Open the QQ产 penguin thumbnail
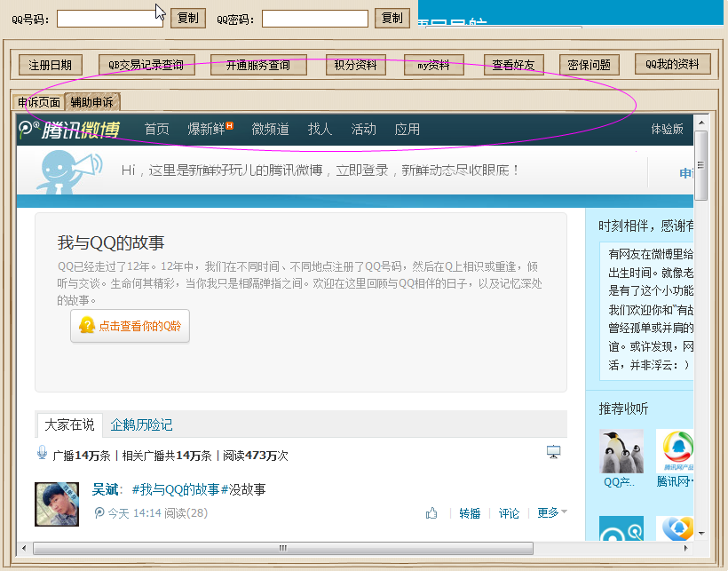This screenshot has width=728, height=571. click(x=621, y=451)
